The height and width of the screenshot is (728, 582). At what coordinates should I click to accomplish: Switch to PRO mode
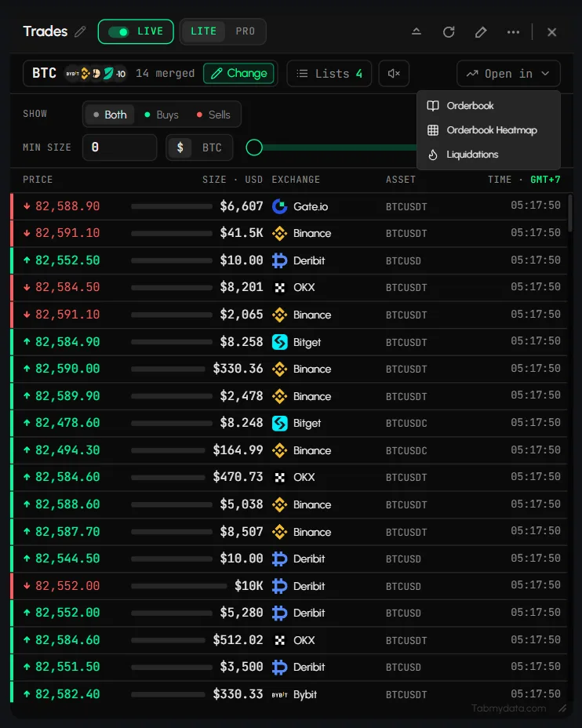point(245,31)
